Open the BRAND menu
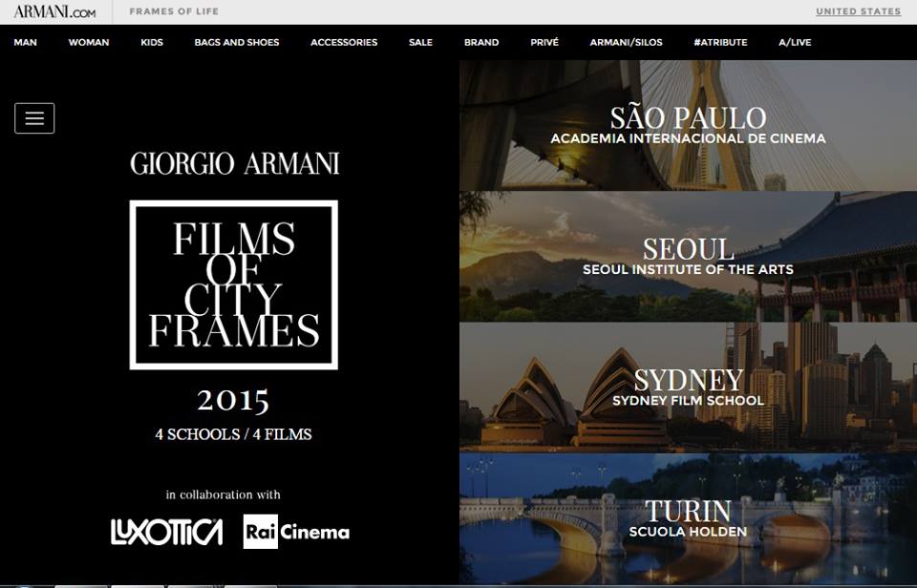This screenshot has width=917, height=588. click(481, 42)
